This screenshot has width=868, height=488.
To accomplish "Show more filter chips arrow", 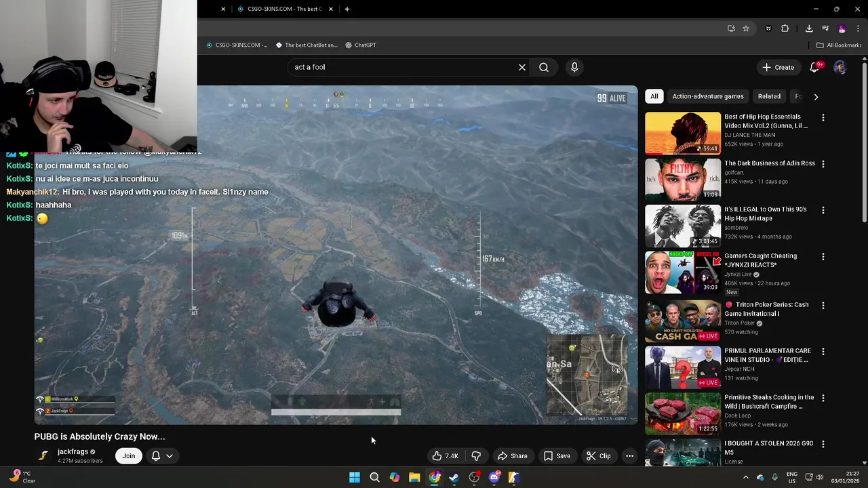I will [x=816, y=97].
